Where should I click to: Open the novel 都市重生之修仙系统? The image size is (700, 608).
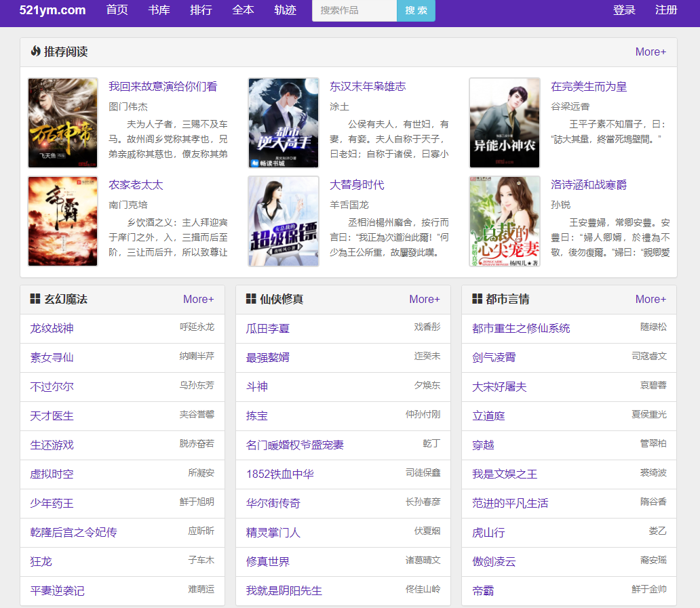521,328
